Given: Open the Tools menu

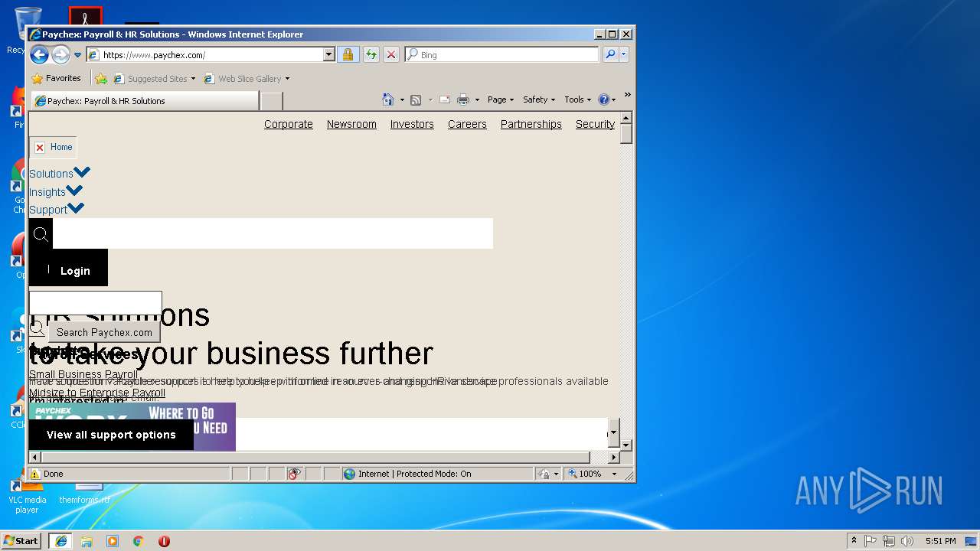Looking at the screenshot, I should click(x=577, y=99).
